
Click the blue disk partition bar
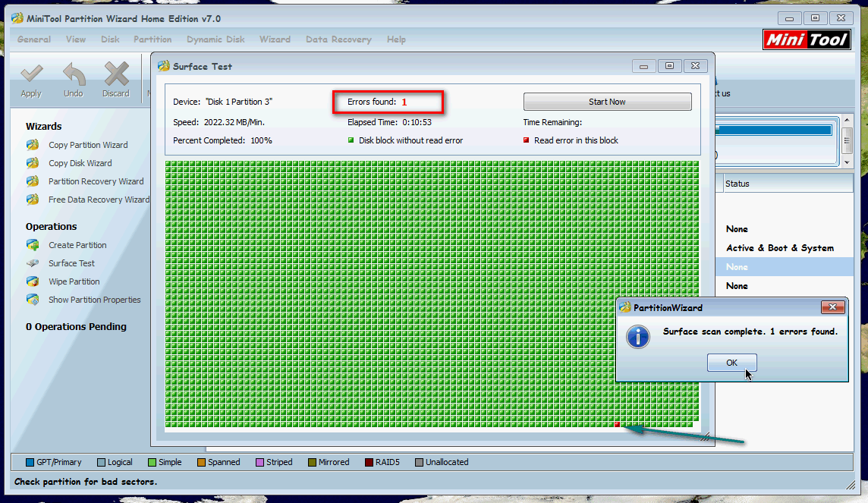(774, 130)
